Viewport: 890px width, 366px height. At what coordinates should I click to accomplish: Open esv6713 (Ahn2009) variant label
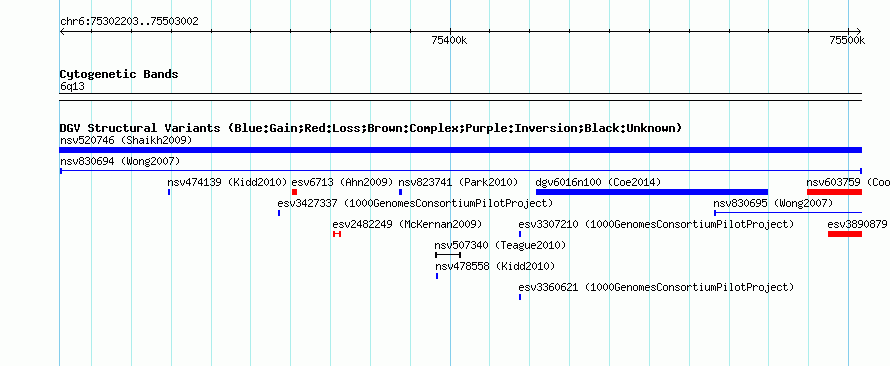(x=342, y=183)
